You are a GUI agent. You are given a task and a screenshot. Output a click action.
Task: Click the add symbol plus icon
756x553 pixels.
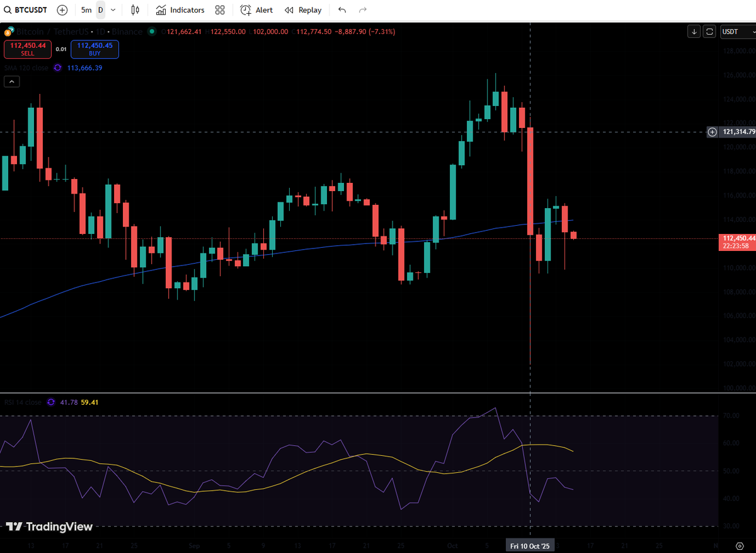[x=62, y=10]
